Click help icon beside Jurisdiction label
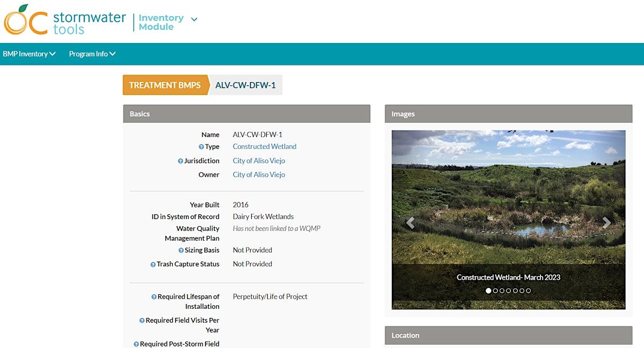This screenshot has width=644, height=348. point(180,161)
